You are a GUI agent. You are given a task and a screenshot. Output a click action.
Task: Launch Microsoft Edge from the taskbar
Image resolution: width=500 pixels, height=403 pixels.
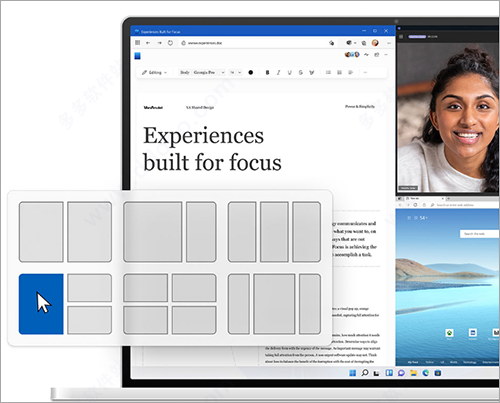pos(426,373)
